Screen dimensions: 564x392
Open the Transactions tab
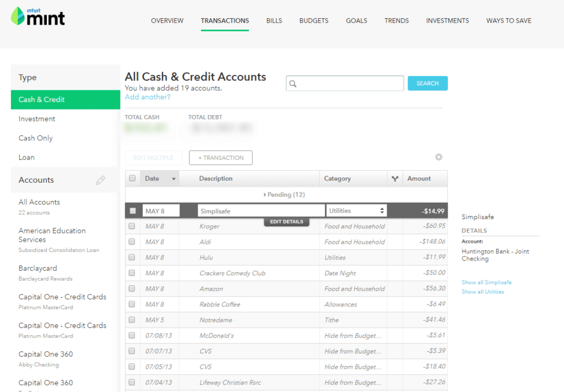pyautogui.click(x=225, y=21)
